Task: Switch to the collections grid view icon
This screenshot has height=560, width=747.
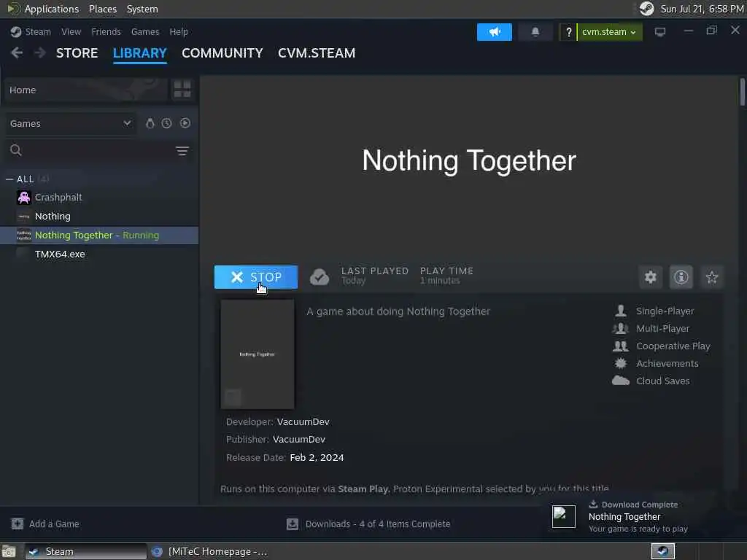Action: point(182,89)
